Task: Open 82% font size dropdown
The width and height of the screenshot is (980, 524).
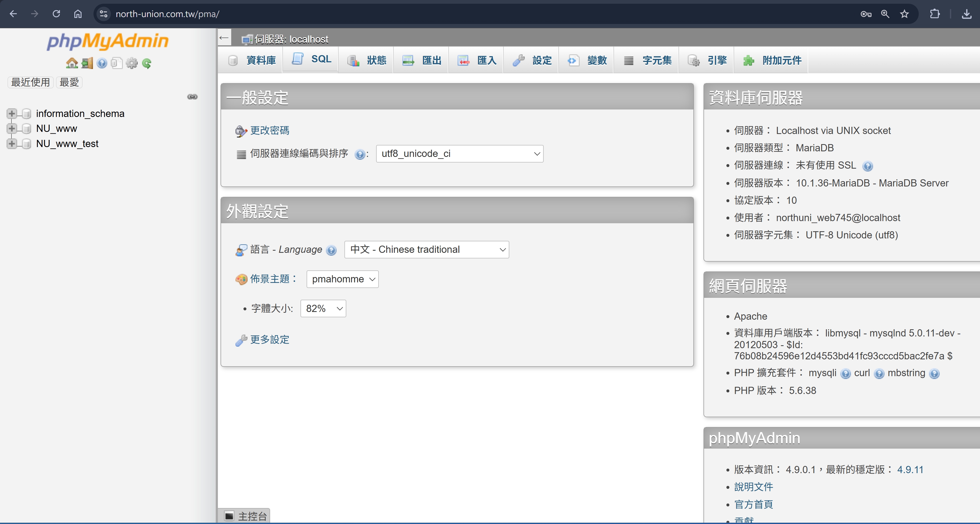Action: click(323, 308)
